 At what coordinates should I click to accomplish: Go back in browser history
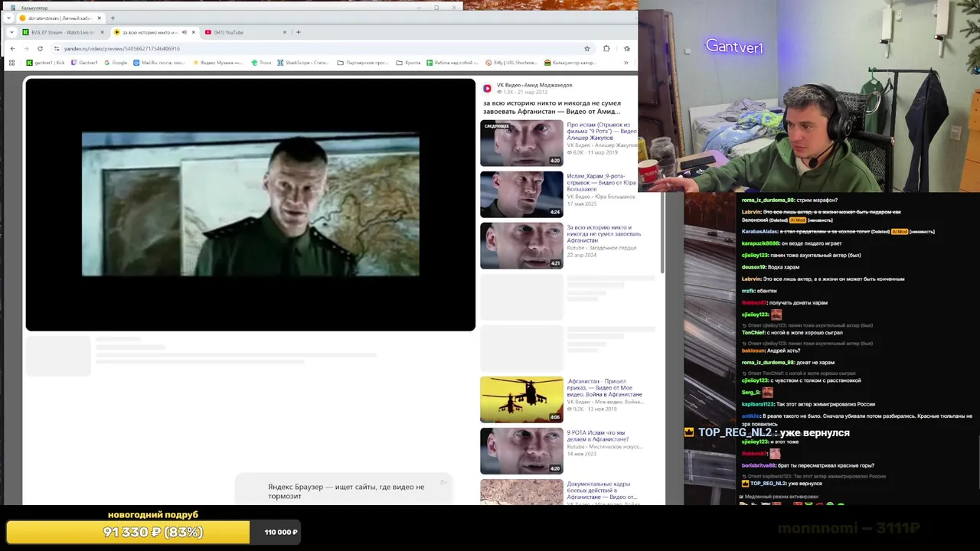(12, 48)
